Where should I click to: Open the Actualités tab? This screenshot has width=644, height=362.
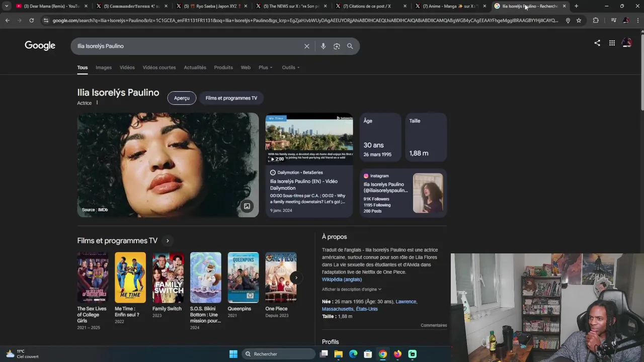pyautogui.click(x=195, y=67)
